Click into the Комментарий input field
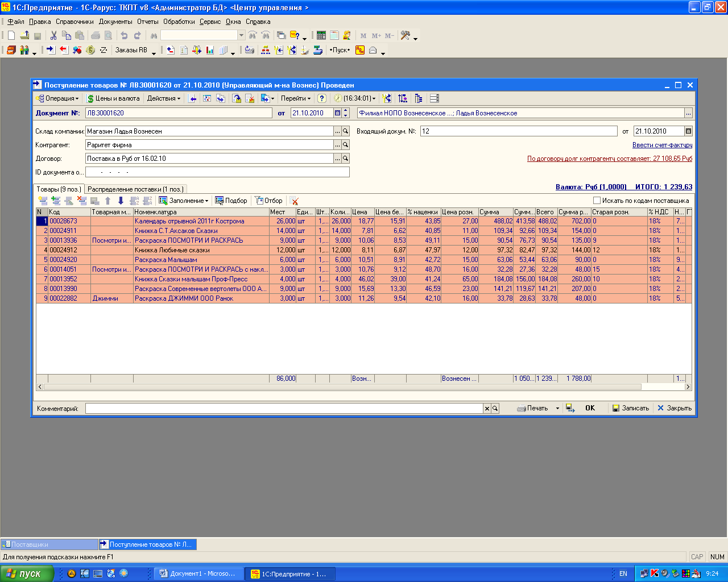 pos(284,408)
